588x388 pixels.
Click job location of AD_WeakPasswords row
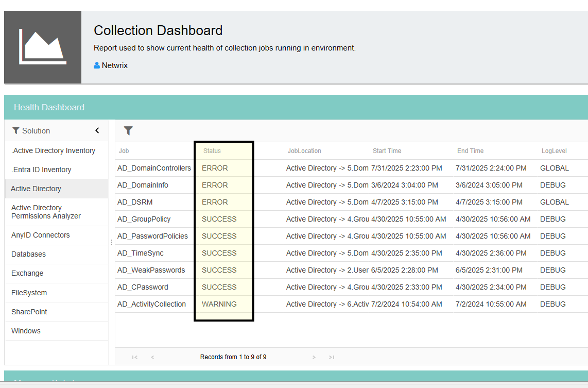tap(327, 270)
